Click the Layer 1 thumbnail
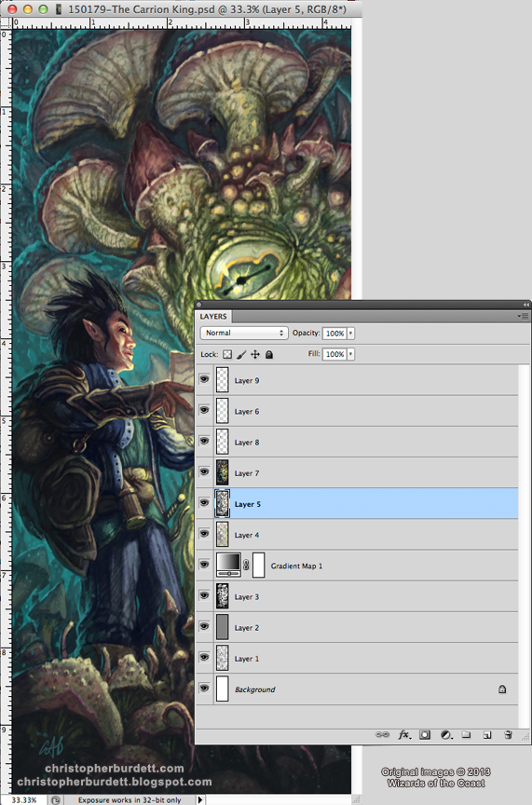532x805 pixels. 223,658
